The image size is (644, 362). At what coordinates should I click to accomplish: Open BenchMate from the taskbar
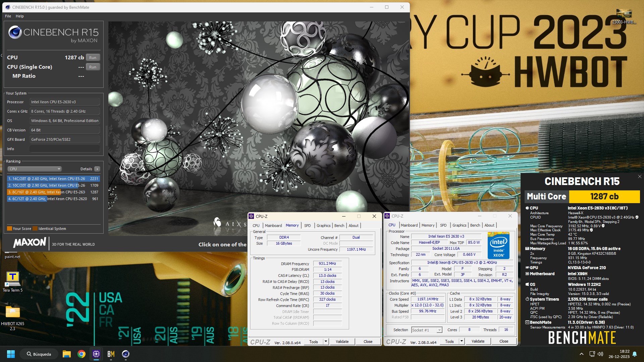pos(111,354)
